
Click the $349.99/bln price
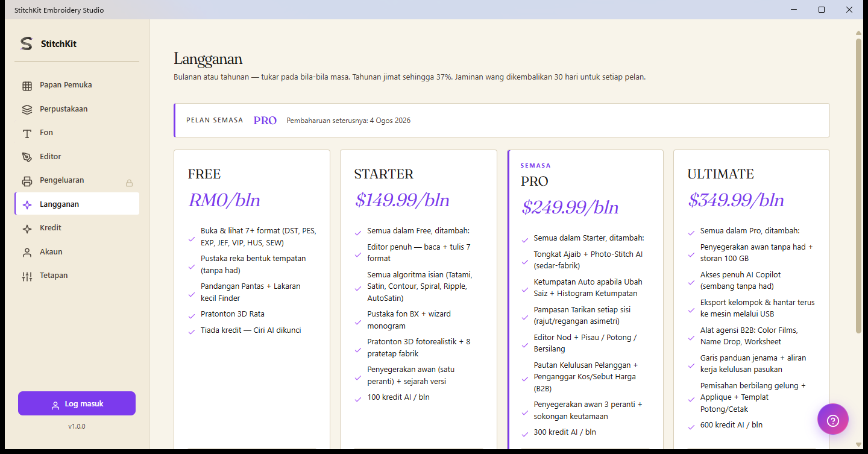point(736,200)
